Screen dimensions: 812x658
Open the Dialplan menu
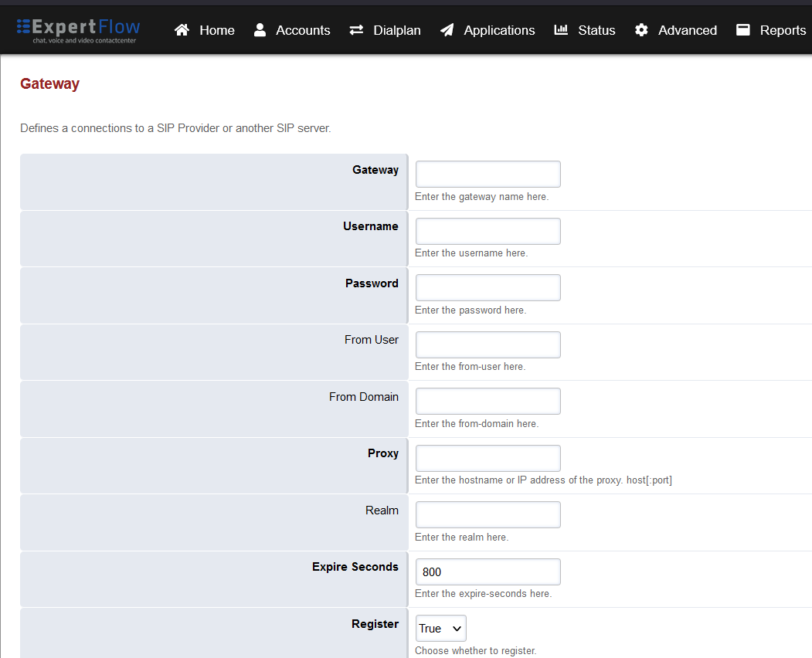[397, 30]
